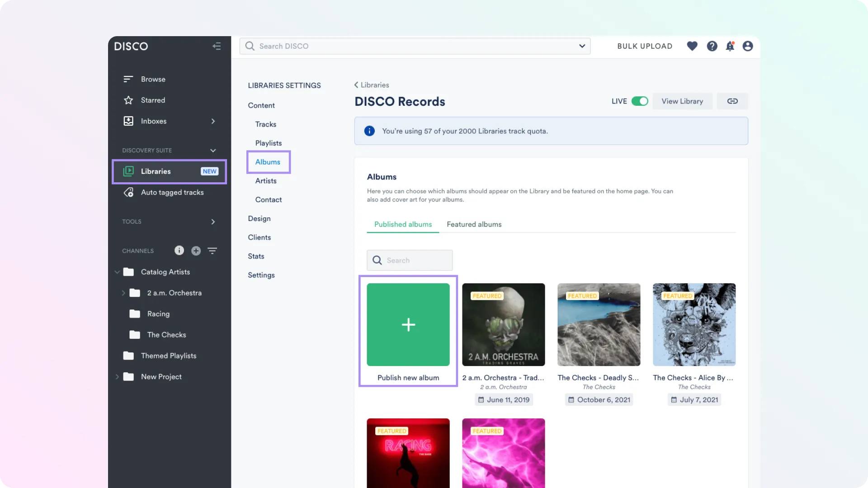Turn off the LIVE toggle
Screen dimensions: 868x488
click(x=641, y=101)
